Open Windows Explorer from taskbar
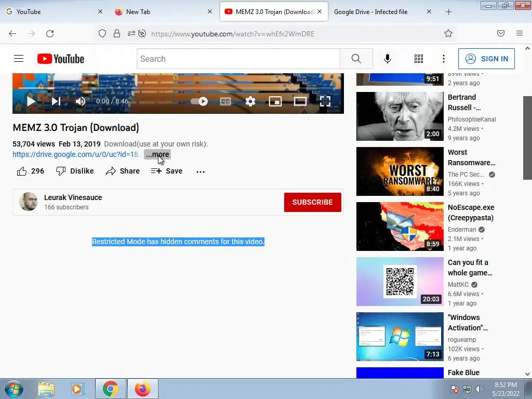The width and height of the screenshot is (532, 399). [46, 389]
